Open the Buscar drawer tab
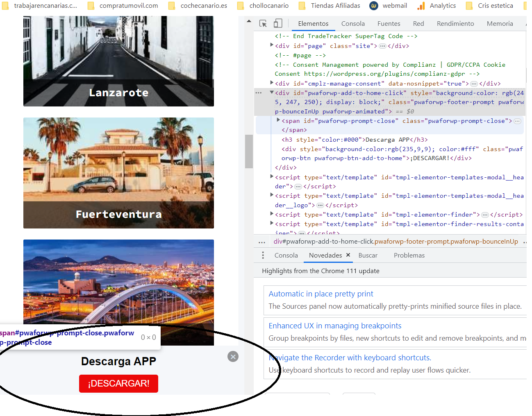This screenshot has height=416, width=532. pos(368,255)
